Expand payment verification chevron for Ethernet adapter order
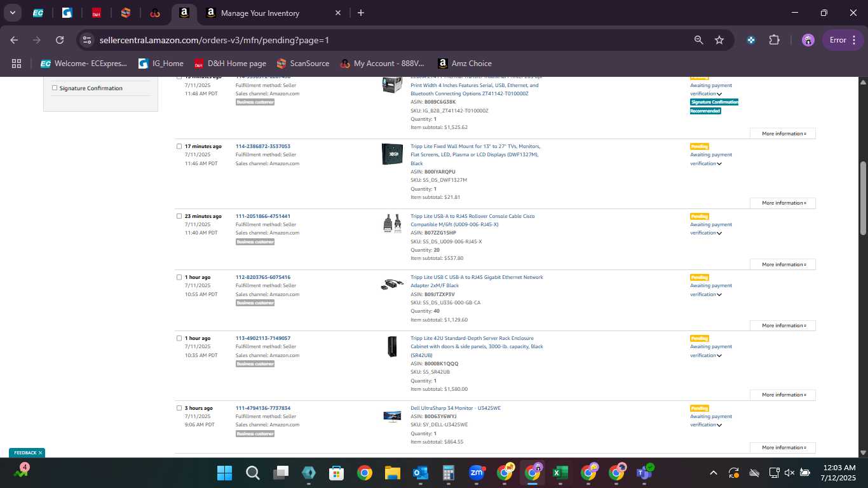Screen dimensions: 868x488 tap(719, 295)
